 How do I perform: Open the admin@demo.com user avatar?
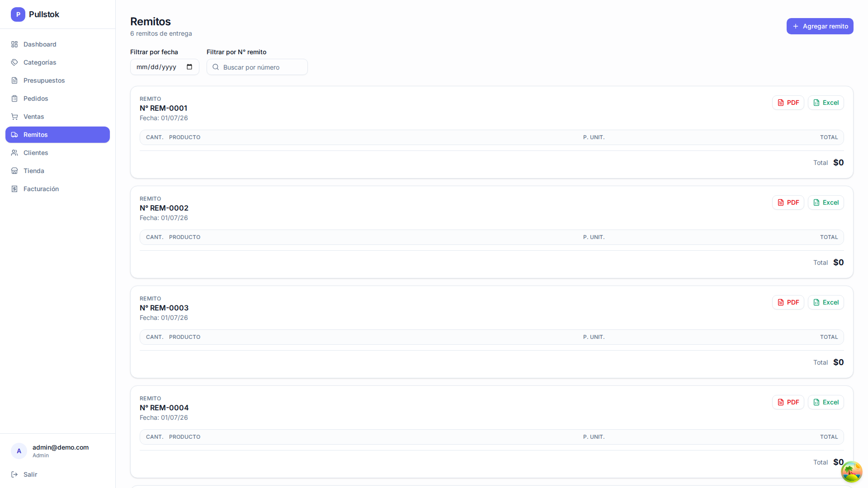19,451
